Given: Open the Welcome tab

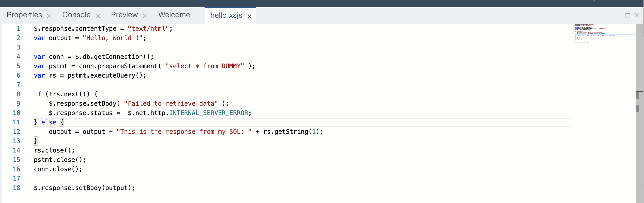Looking at the screenshot, I should pyautogui.click(x=174, y=15).
